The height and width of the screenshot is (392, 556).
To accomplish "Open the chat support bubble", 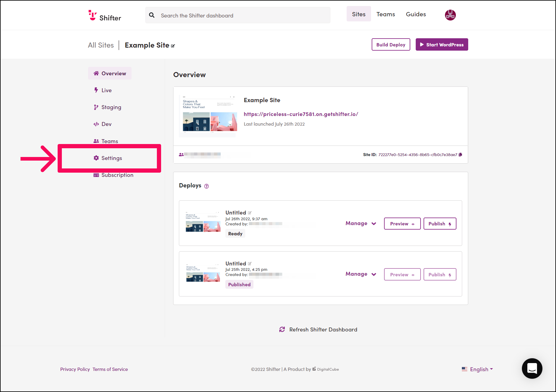I will (x=532, y=368).
